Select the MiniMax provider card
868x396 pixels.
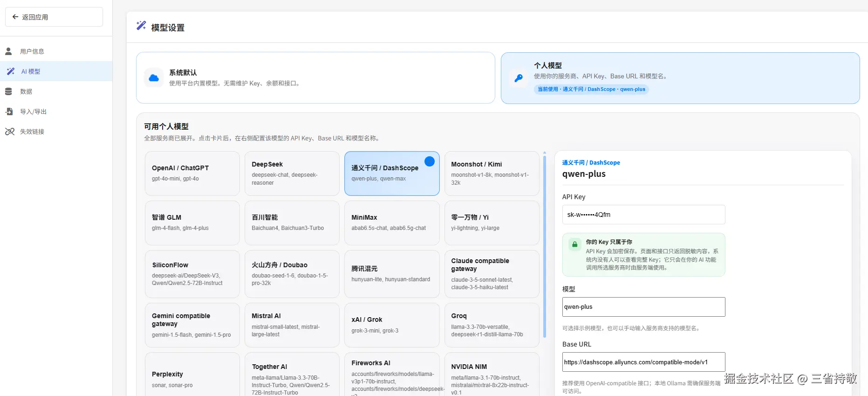[x=392, y=223]
